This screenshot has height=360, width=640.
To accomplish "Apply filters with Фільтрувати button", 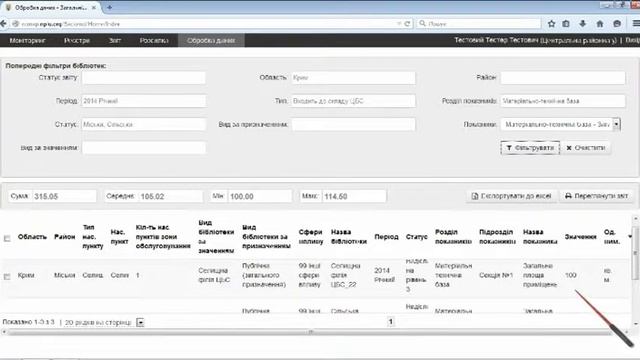I will pos(530,148).
